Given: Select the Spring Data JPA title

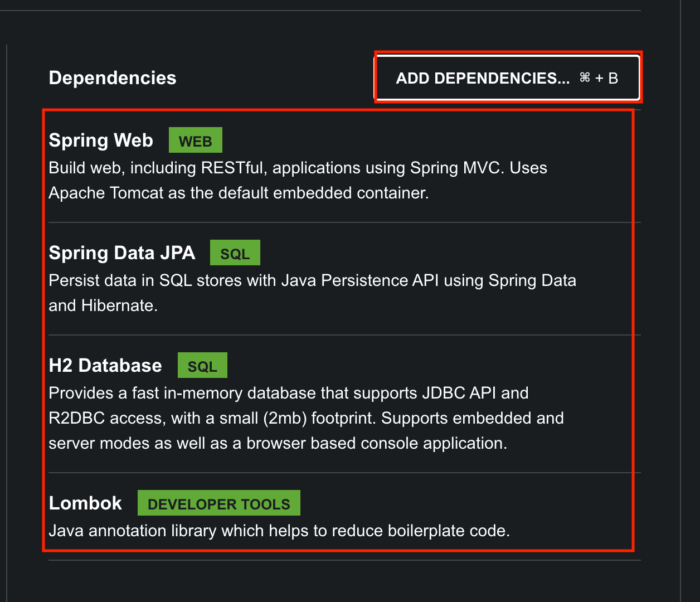Looking at the screenshot, I should [x=122, y=253].
